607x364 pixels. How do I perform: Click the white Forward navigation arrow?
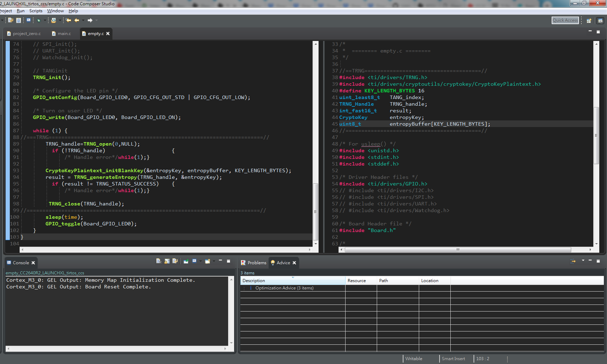(90, 20)
